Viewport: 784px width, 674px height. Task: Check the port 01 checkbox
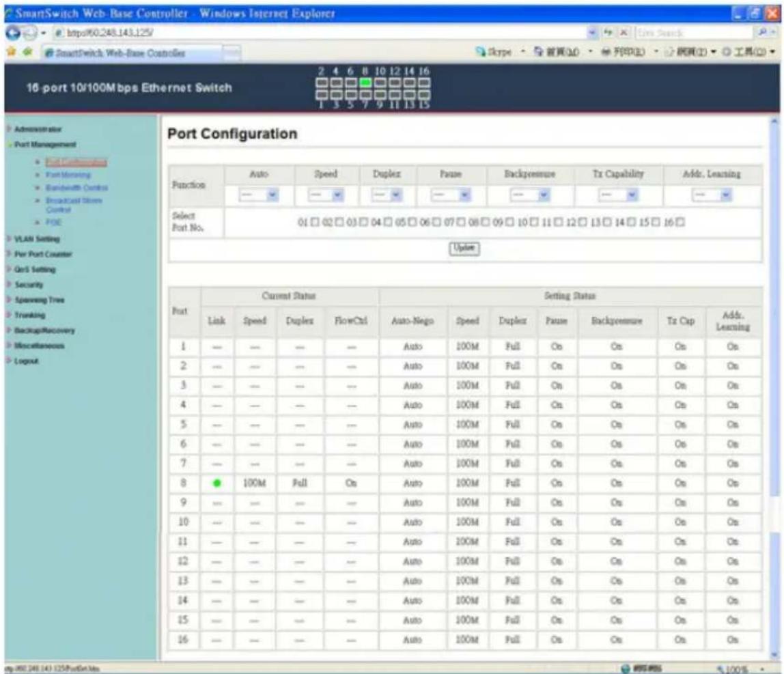(x=315, y=222)
